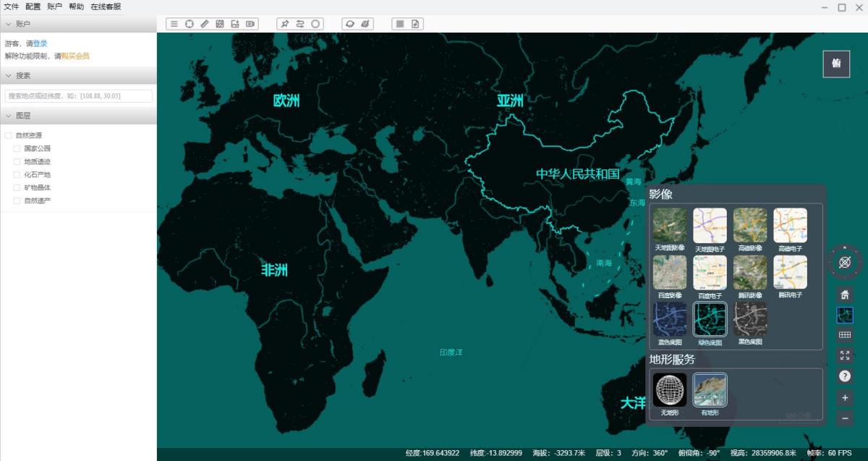Toggle fullscreen map view icon
868x461 pixels.
pyautogui.click(x=844, y=355)
